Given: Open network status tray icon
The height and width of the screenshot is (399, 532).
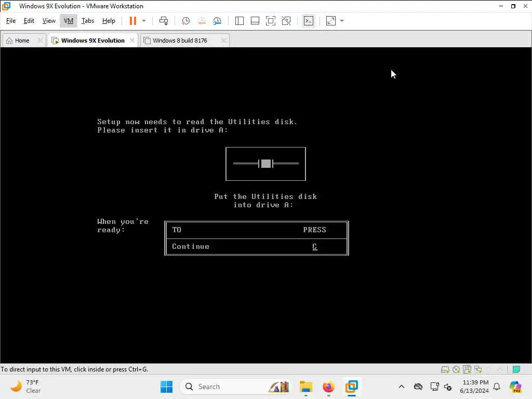Looking at the screenshot, I should click(434, 387).
